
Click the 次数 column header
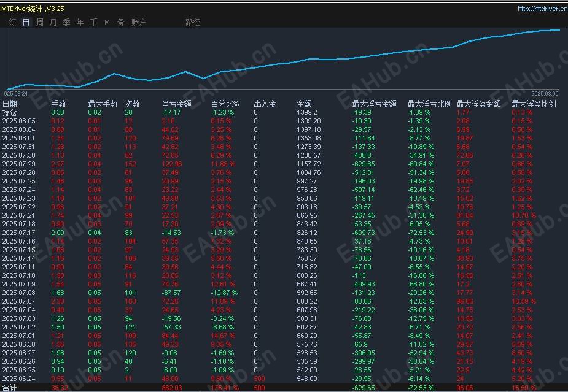[x=132, y=104]
